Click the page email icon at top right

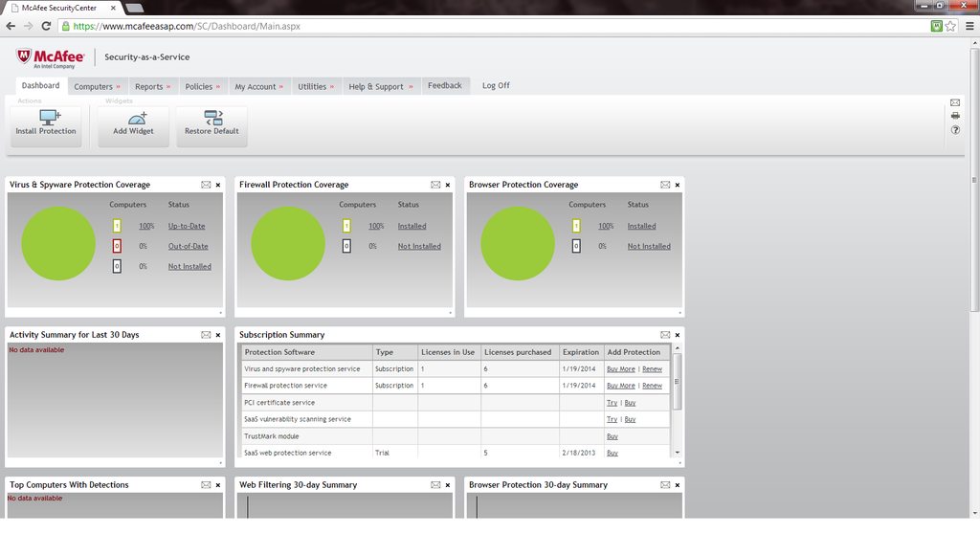(955, 102)
